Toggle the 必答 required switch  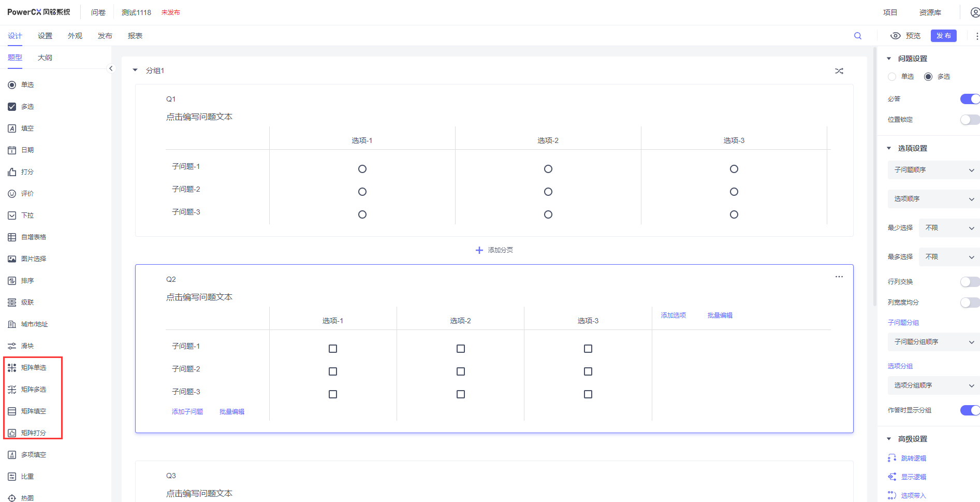pos(969,99)
